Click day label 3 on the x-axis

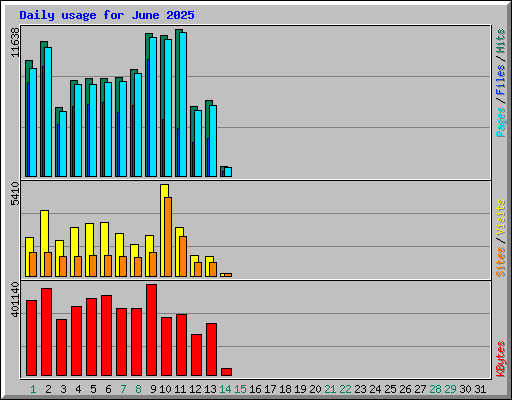[x=63, y=389]
